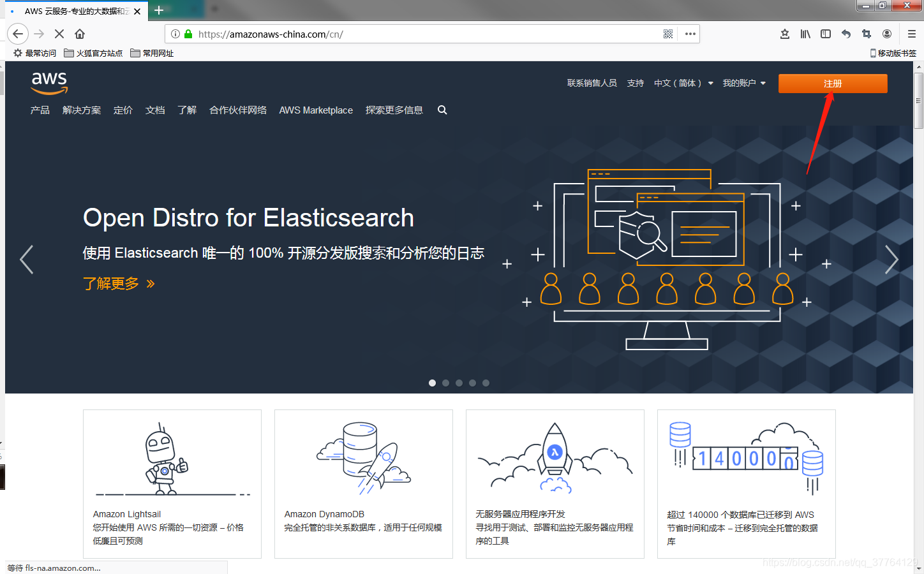Open 探索更多信息 navigation menu
The width and height of the screenshot is (924, 574).
coord(394,110)
